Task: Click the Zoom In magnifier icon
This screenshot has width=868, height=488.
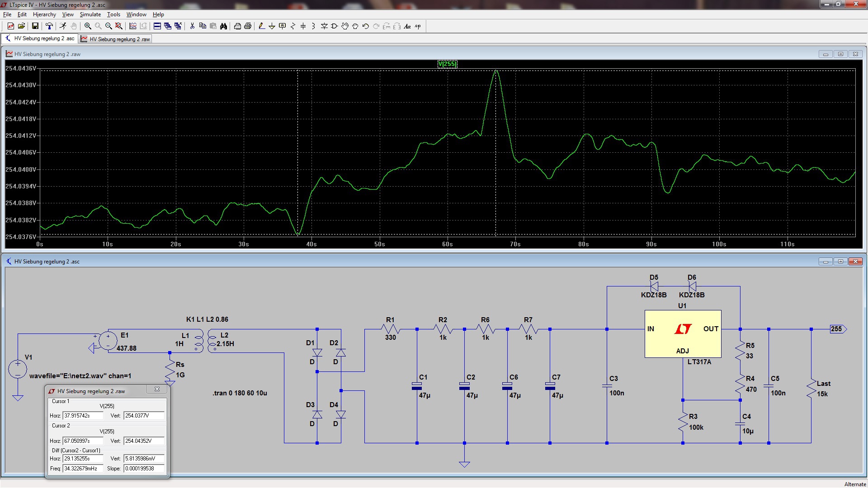Action: (x=88, y=26)
